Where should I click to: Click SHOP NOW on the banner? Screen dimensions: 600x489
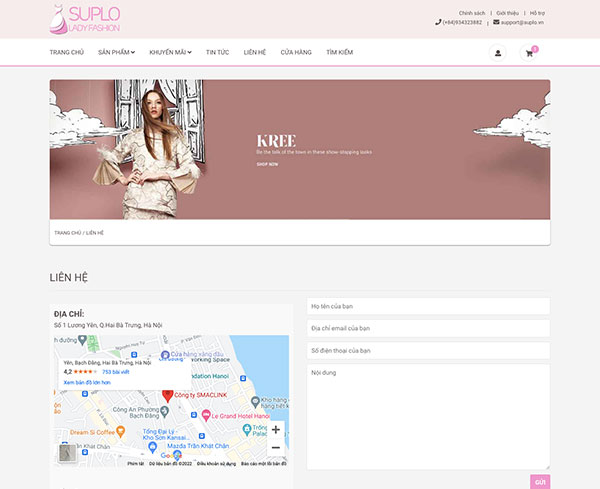pos(267,164)
